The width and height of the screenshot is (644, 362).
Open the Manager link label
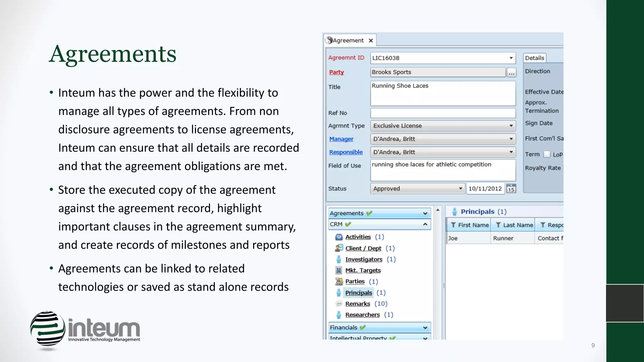click(341, 139)
